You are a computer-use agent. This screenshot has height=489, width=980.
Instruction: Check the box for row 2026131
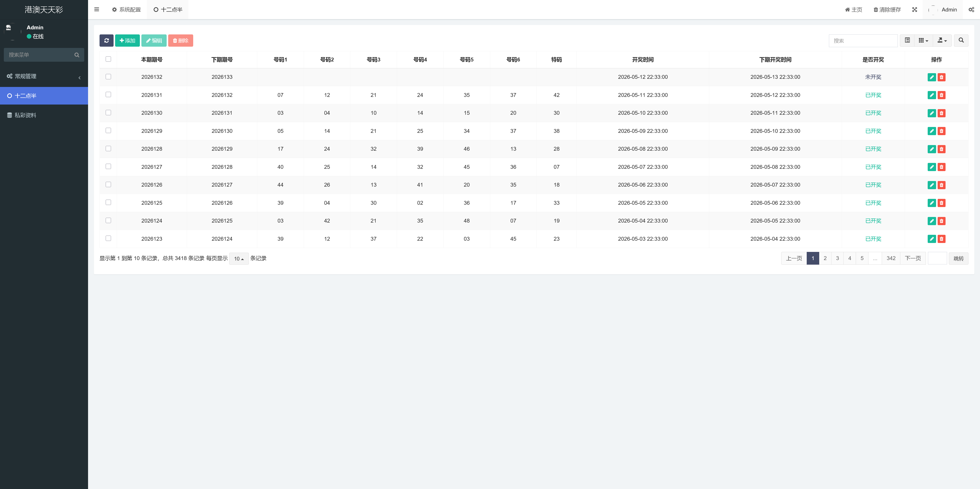click(108, 95)
